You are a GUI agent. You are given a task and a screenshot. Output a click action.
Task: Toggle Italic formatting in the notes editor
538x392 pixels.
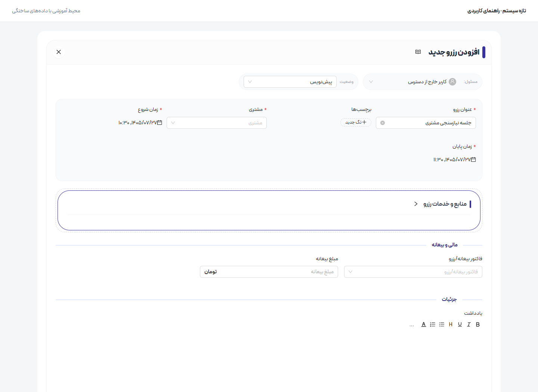(x=469, y=324)
